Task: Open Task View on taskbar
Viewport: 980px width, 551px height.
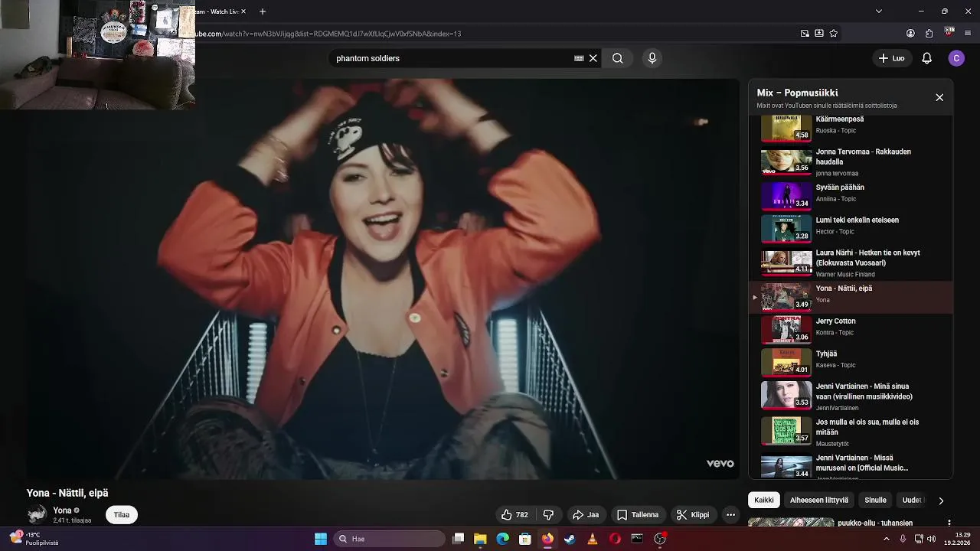Action: click(x=458, y=539)
